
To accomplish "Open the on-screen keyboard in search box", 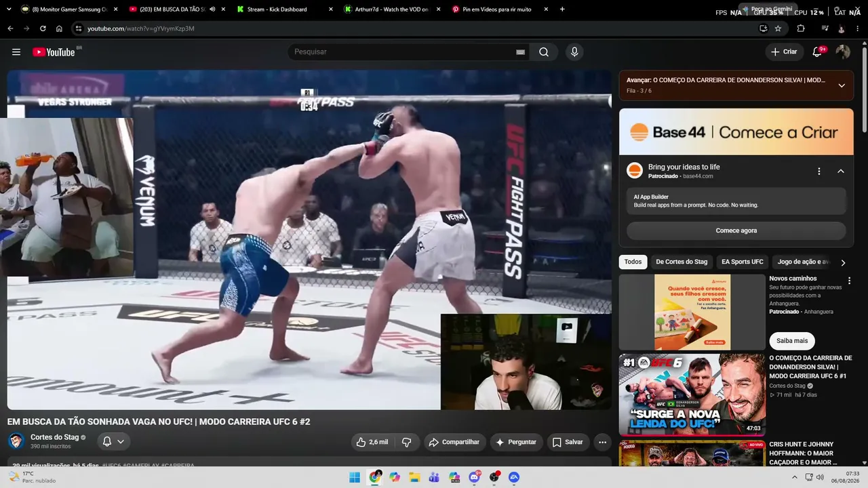I will tap(521, 52).
